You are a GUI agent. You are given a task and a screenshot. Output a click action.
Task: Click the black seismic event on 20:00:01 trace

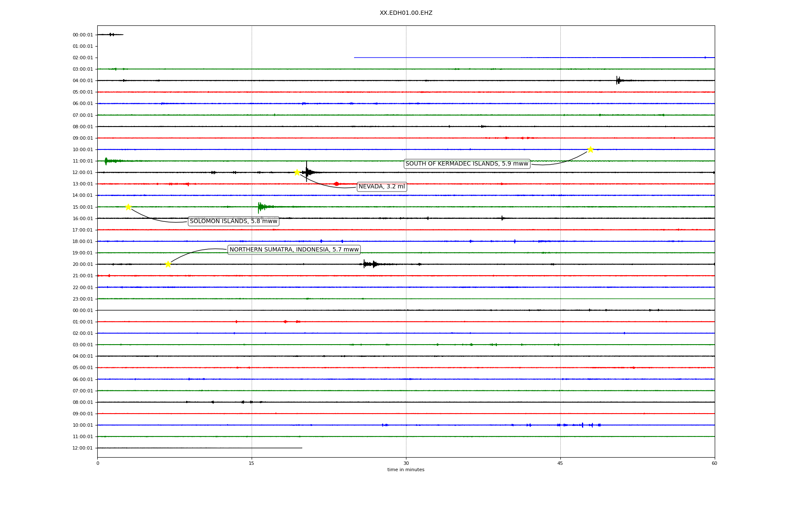(x=369, y=264)
